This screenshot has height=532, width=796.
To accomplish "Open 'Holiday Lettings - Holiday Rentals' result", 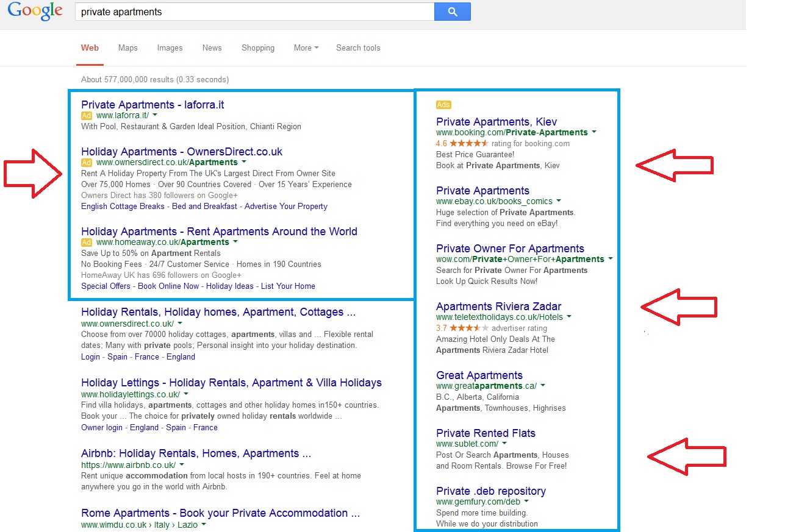I will [231, 382].
